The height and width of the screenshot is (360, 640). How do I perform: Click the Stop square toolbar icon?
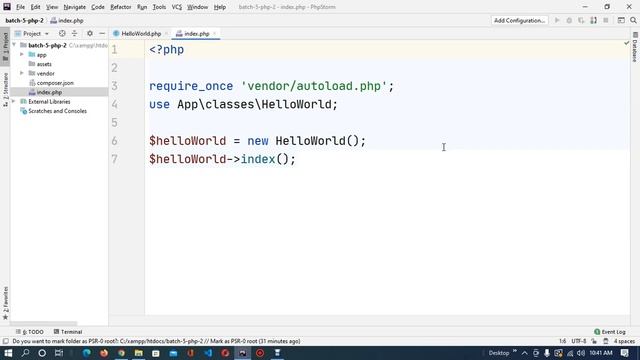point(606,20)
